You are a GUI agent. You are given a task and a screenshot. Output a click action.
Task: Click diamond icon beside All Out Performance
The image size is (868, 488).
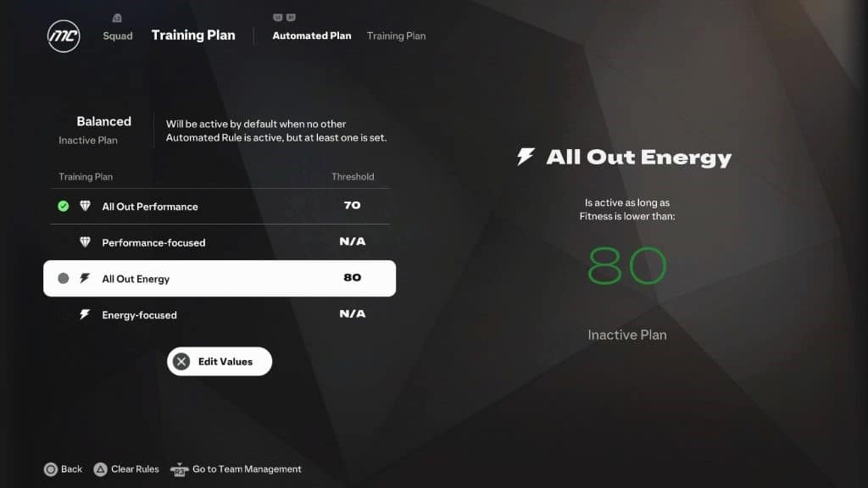[x=85, y=206]
